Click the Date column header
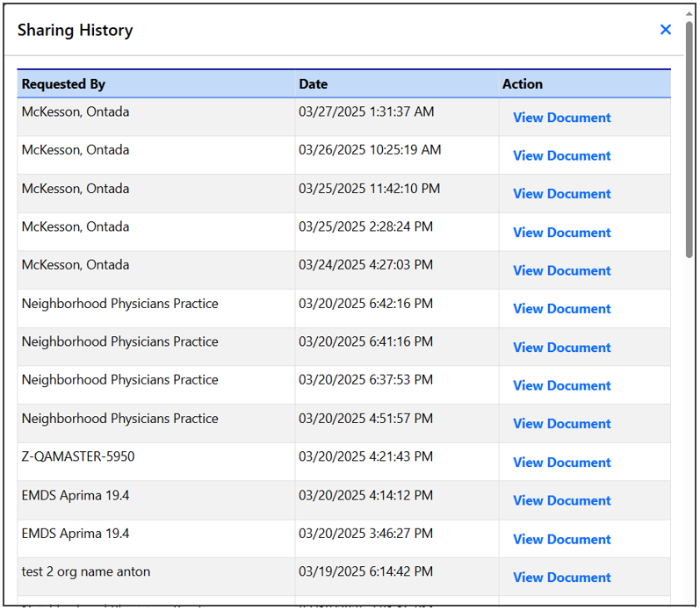Screen dimensions: 700x610 pyautogui.click(x=314, y=84)
